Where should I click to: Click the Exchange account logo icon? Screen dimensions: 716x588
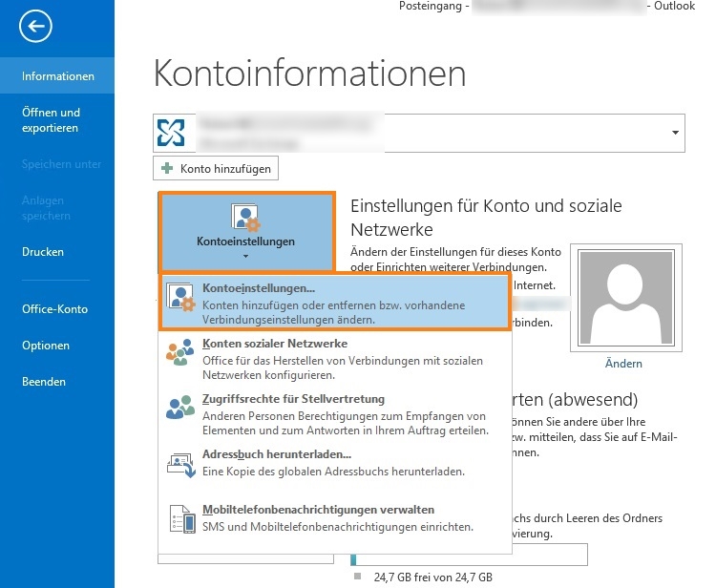coord(173,134)
